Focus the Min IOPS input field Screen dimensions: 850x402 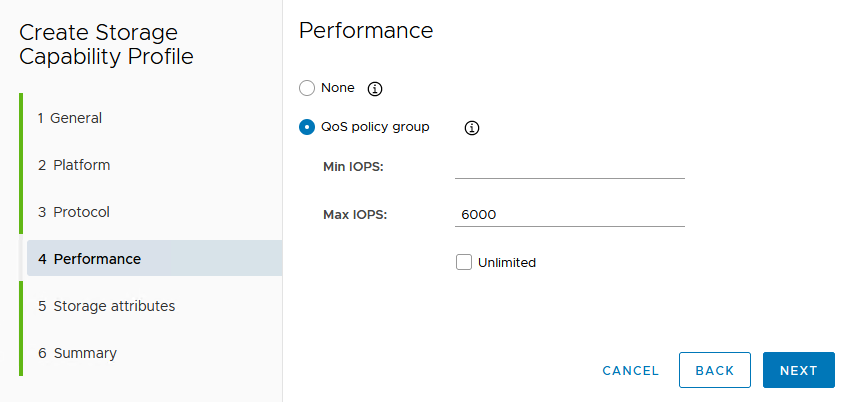[569, 166]
